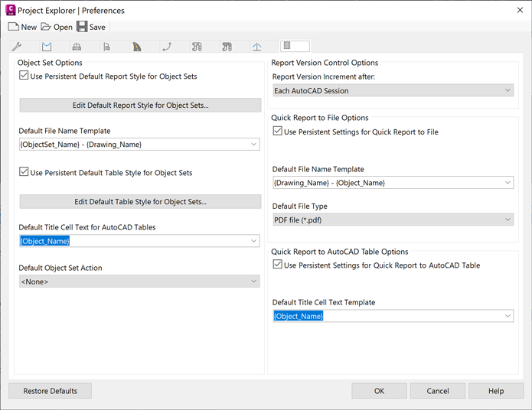Screen dimensions: 532x410
Task: Uncheck Use Persistent Default Table Style checkbox
Action: click(x=24, y=173)
